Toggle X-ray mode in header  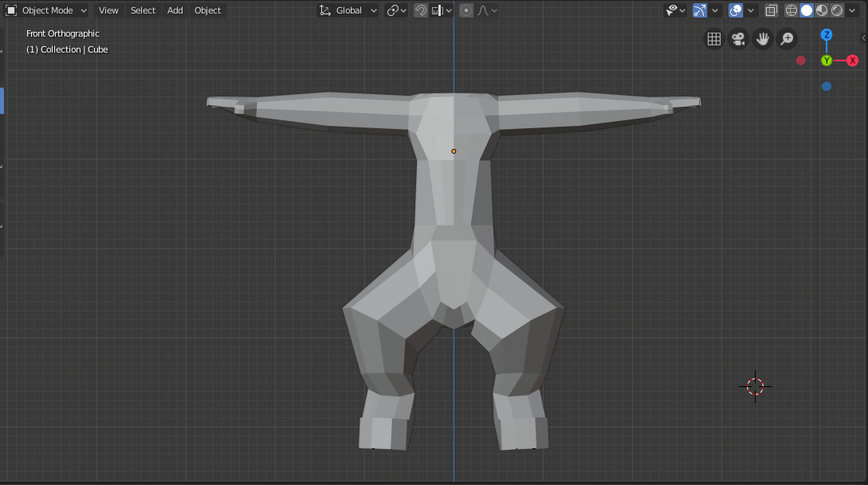click(x=771, y=10)
